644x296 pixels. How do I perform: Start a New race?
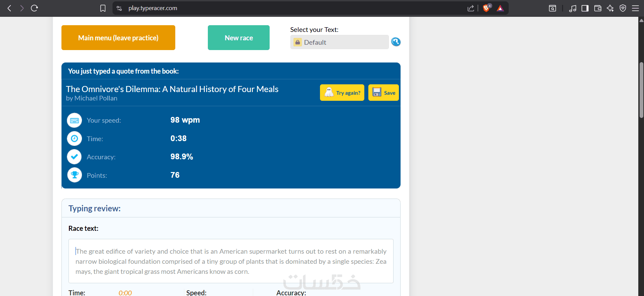pos(239,38)
